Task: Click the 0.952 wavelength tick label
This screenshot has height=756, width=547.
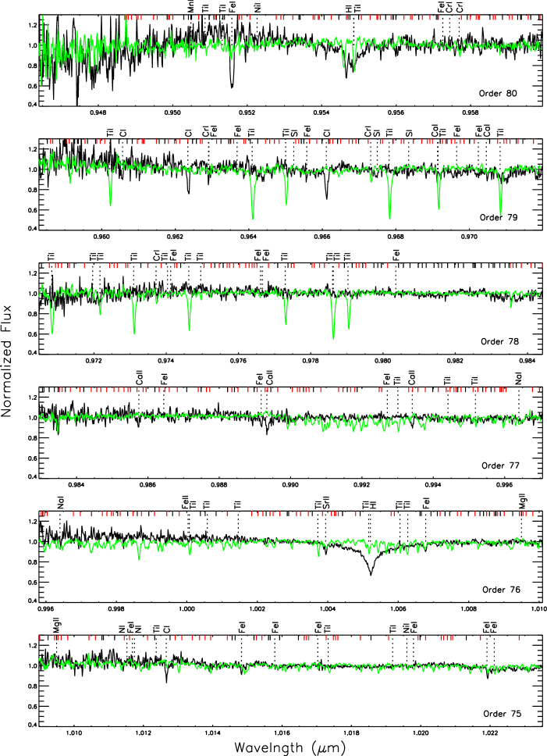Action: 247,112
